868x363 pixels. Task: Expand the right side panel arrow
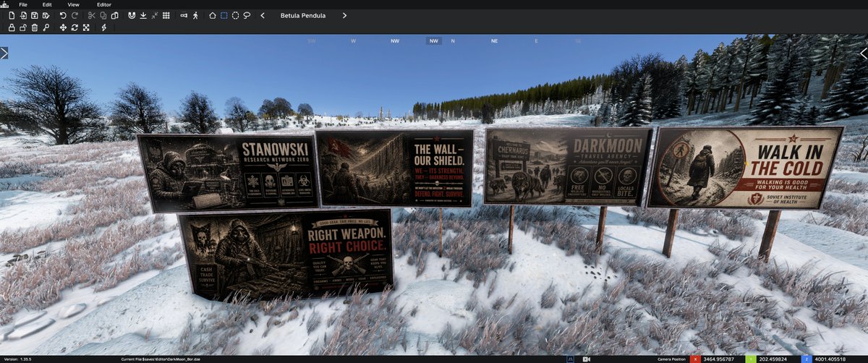[x=864, y=53]
